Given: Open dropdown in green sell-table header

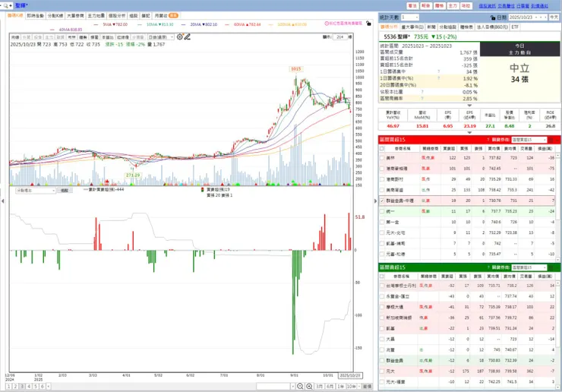Looking at the screenshot, I should (529, 267).
